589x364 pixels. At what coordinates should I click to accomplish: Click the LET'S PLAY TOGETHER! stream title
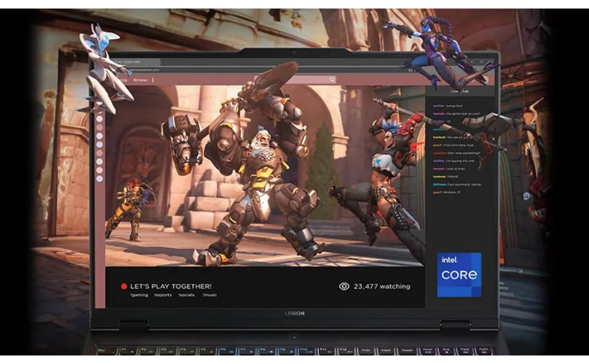click(x=171, y=286)
